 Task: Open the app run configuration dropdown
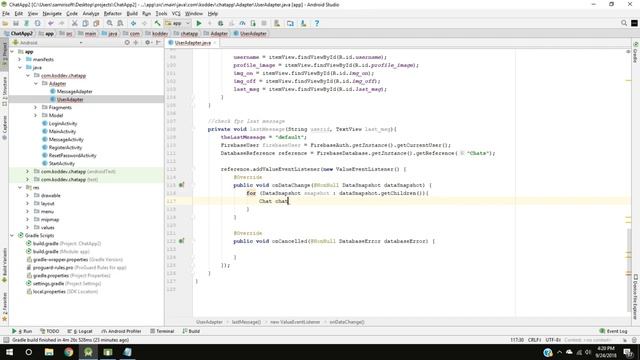[178, 23]
